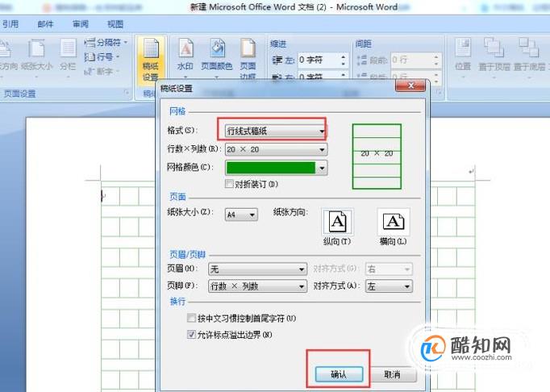The height and width of the screenshot is (392, 550).
Task: Switch to the 审阅 ribbon tab
Action: click(81, 24)
